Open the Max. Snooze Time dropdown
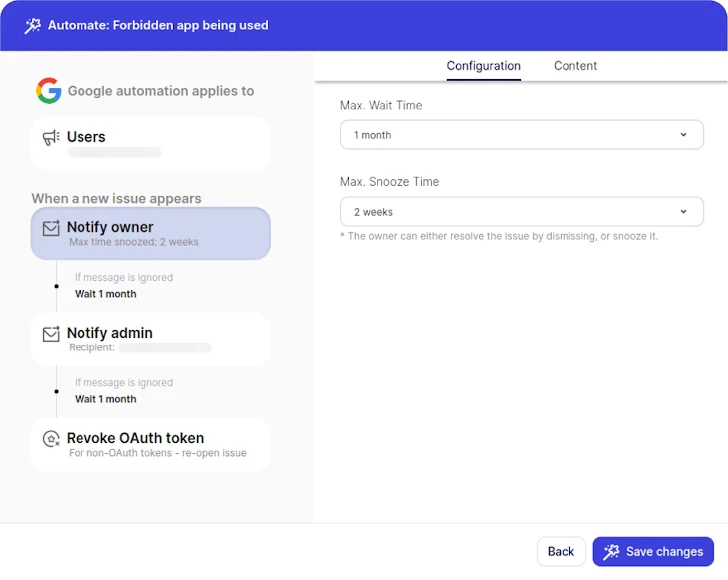 point(521,212)
